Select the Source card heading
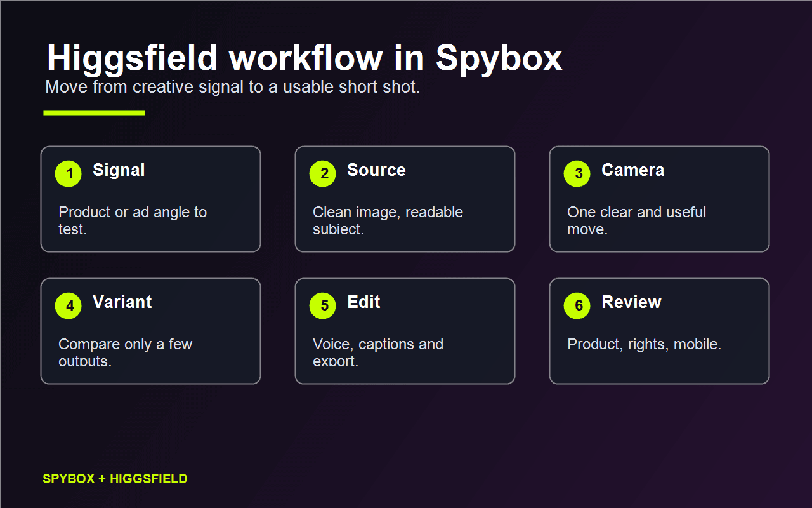Screen dimensions: 812x508 pyautogui.click(x=376, y=170)
